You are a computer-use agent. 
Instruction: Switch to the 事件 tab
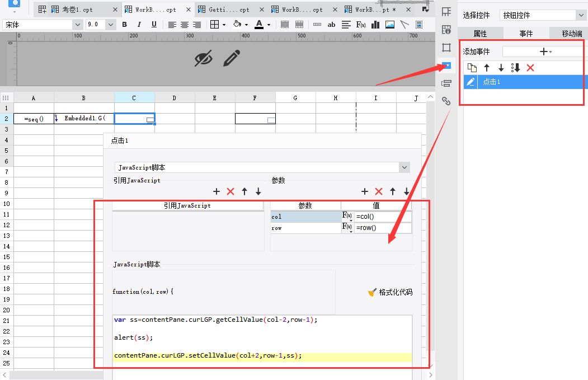click(526, 34)
